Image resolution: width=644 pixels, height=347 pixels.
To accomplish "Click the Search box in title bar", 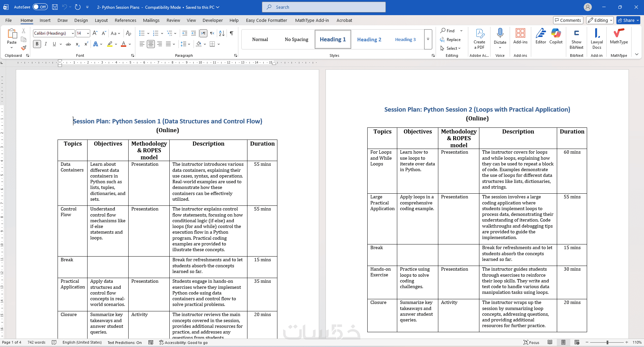I will click(324, 7).
